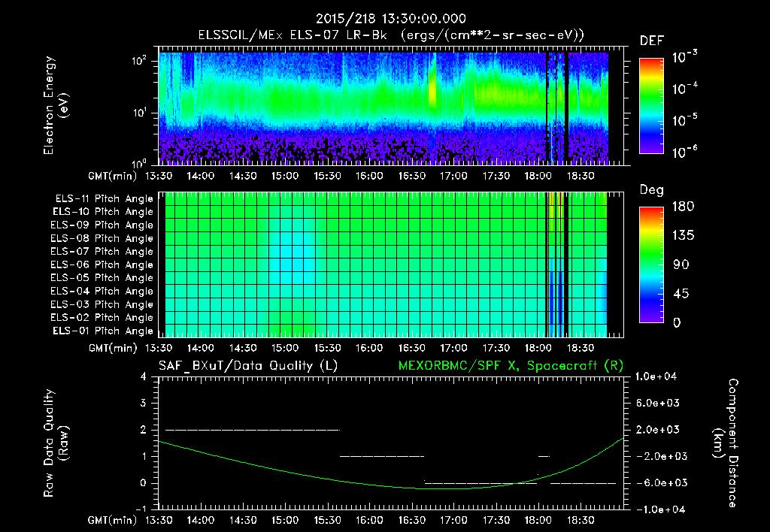Click the MEXORBMC/SPF X, Spacecraft (R) legend
The image size is (770, 532).
click(x=511, y=366)
